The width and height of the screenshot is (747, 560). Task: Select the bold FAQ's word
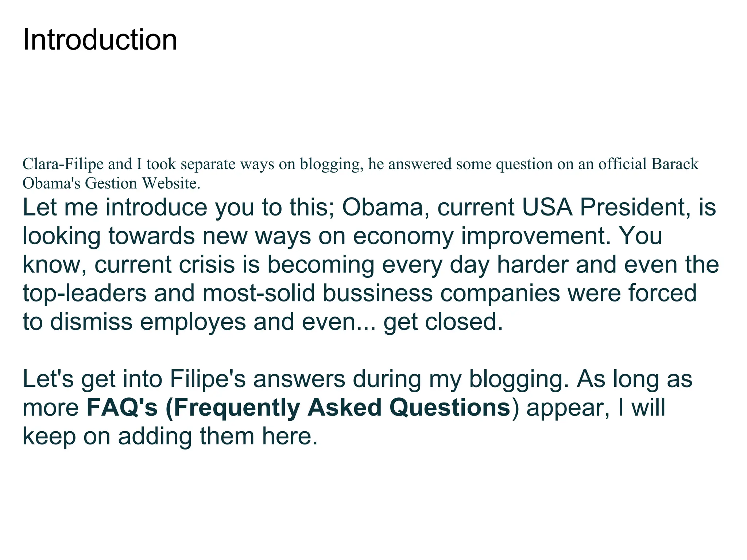click(122, 407)
